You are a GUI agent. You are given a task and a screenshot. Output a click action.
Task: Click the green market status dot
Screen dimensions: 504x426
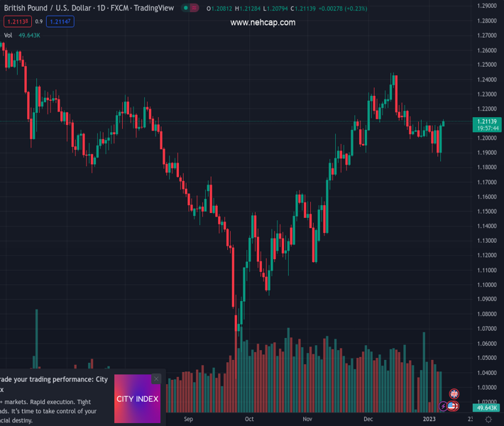(186, 8)
